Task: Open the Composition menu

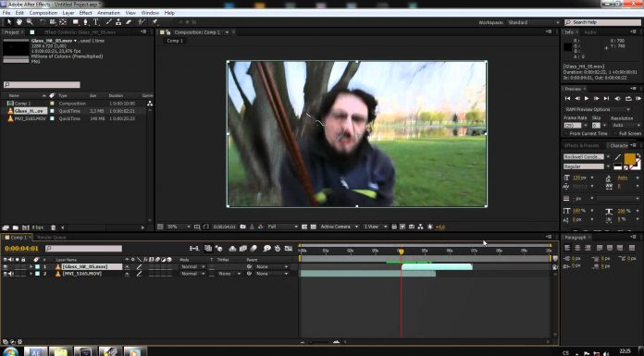Action: 43,13
